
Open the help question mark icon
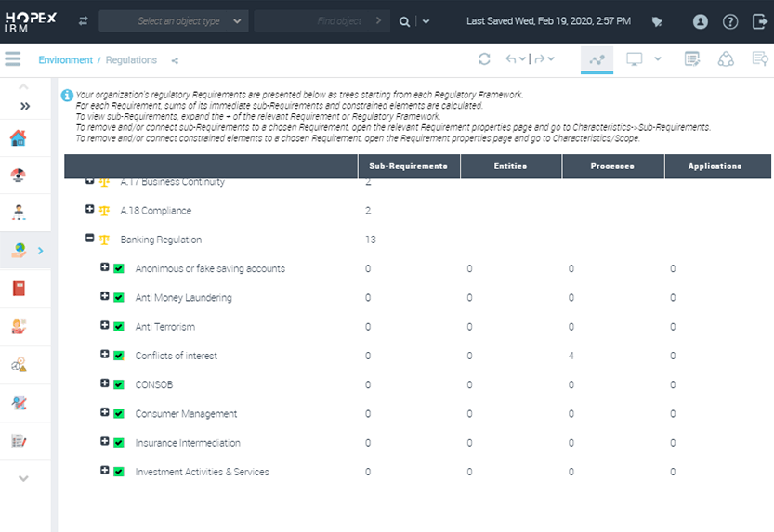(x=730, y=21)
